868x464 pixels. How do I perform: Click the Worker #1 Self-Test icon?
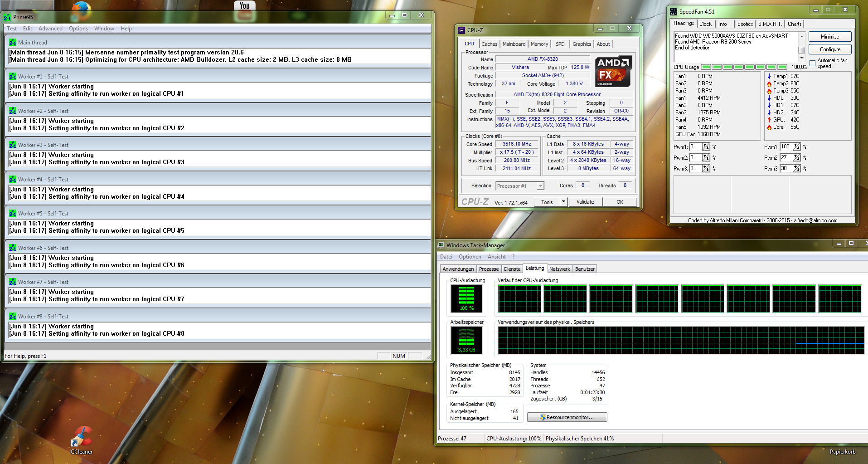pyautogui.click(x=13, y=77)
